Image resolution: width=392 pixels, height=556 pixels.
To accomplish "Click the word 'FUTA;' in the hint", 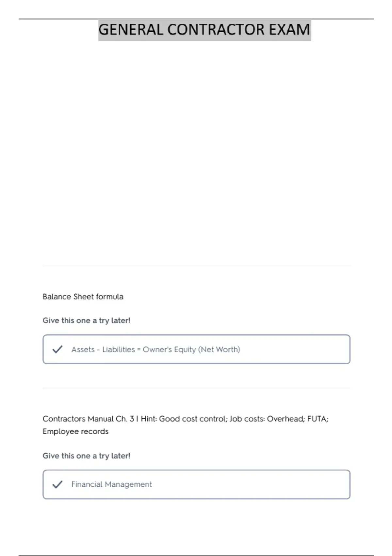I will (x=318, y=419).
